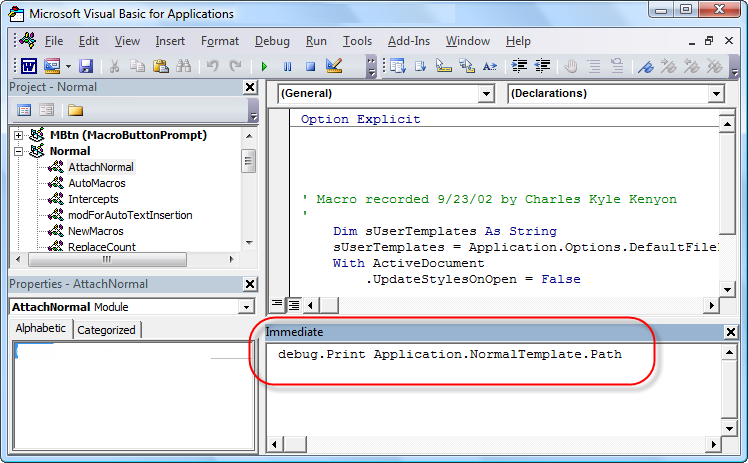
Task: Click the Insert UserForm toolbar icon
Action: click(x=52, y=66)
